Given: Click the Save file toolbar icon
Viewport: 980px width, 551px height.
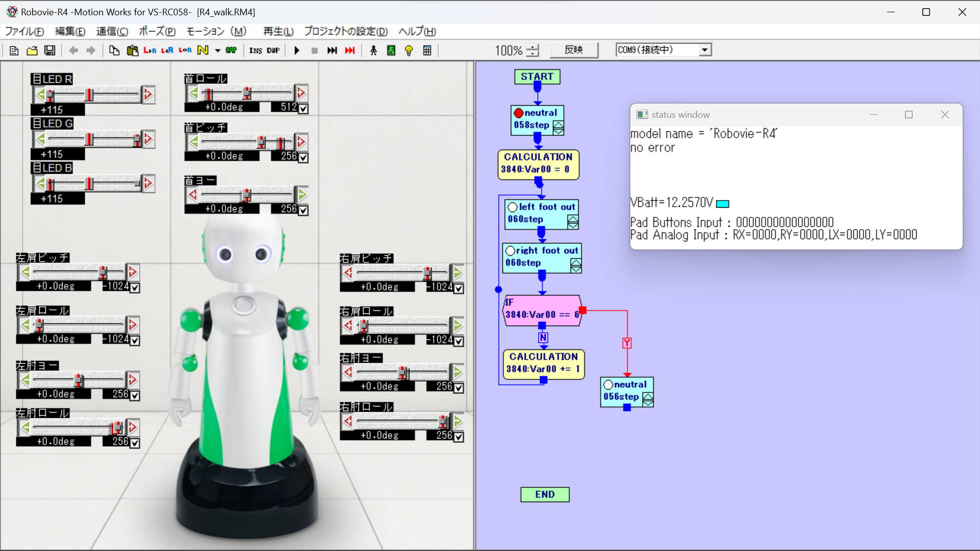Looking at the screenshot, I should click(x=50, y=51).
